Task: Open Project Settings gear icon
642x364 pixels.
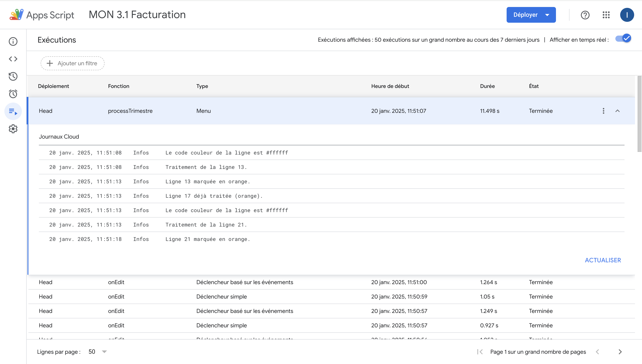Action: click(13, 129)
